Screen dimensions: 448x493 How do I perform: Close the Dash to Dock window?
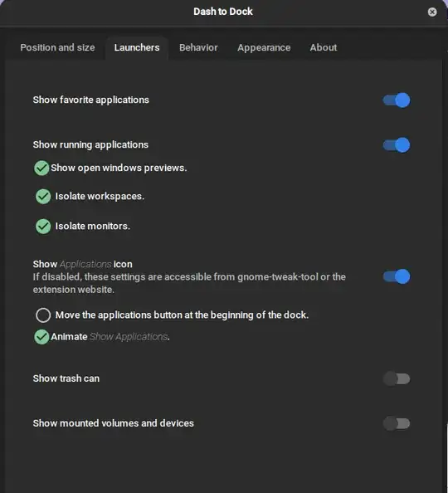(432, 12)
